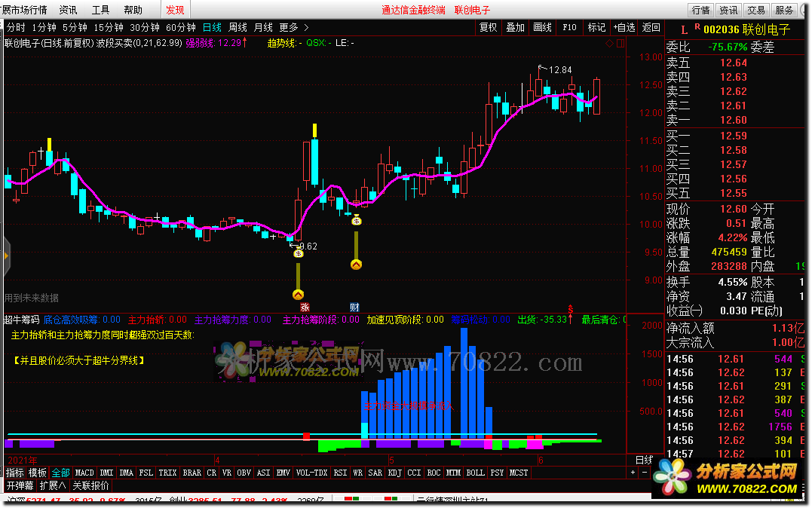Image resolution: width=812 pixels, height=508 pixels.
Task: Select the 15分钟 period tab
Action: tap(109, 27)
